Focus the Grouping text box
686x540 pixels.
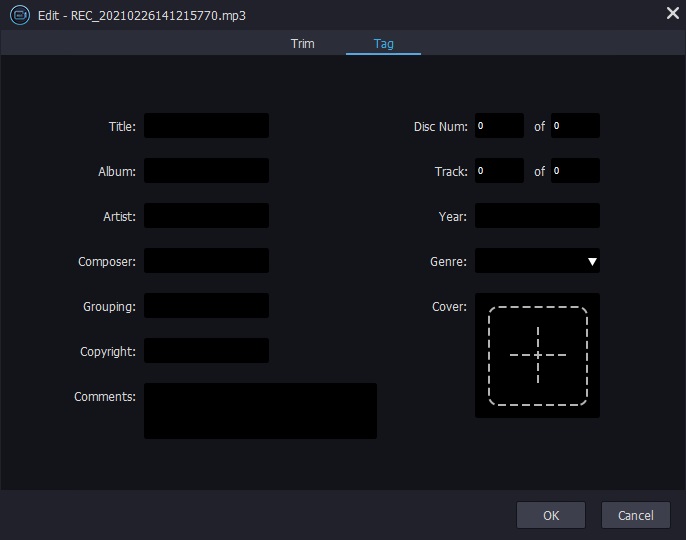coord(206,305)
